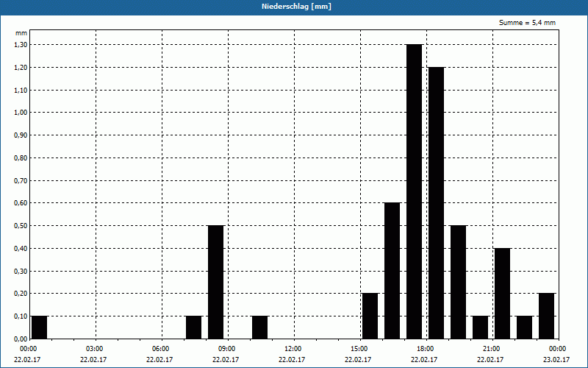Click the 0,20 y-axis label
Viewport: 588px width, 368px height.
21,294
